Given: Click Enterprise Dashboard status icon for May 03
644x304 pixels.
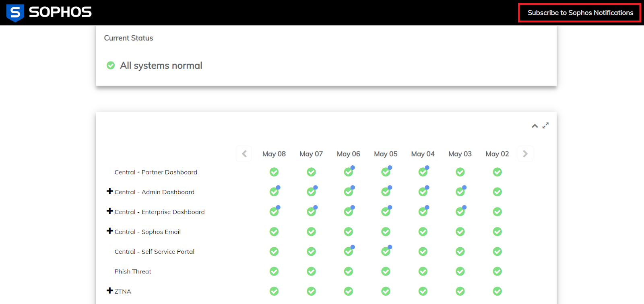Looking at the screenshot, I should coord(460,212).
